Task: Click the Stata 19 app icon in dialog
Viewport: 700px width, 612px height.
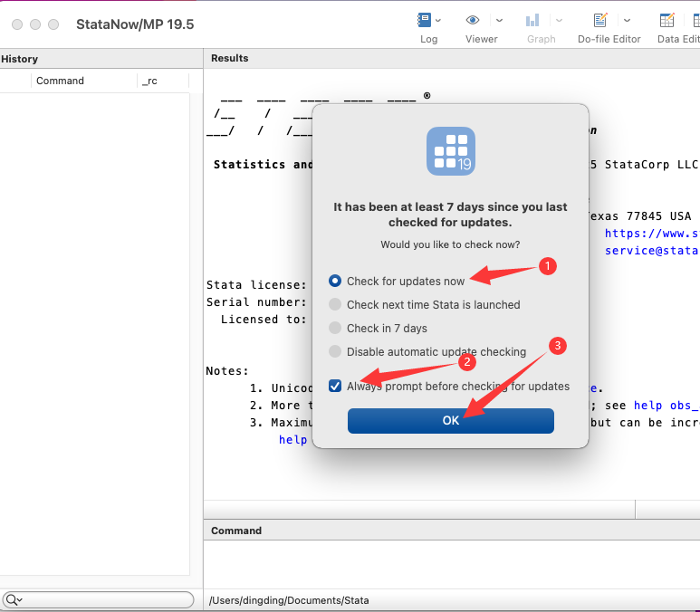Action: click(x=450, y=151)
